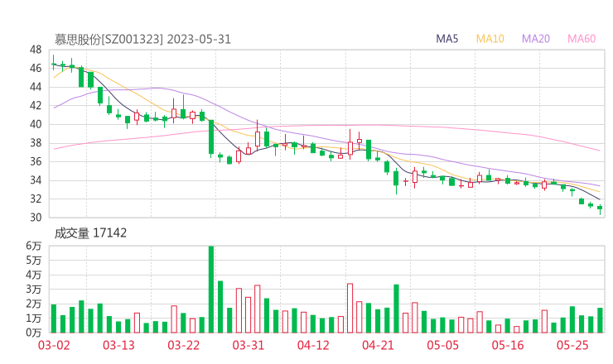Click the 成交量 17142 volume label
Image resolution: width=613 pixels, height=364 pixels.
click(x=90, y=233)
